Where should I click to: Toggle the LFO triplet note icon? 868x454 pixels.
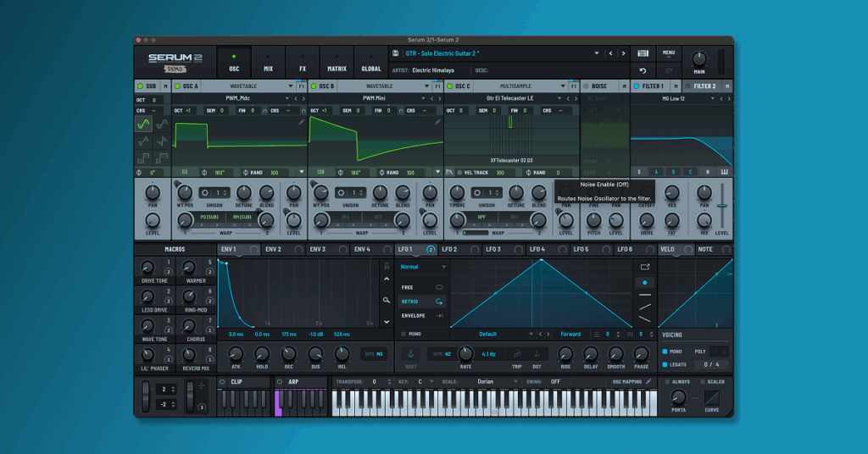click(x=517, y=354)
